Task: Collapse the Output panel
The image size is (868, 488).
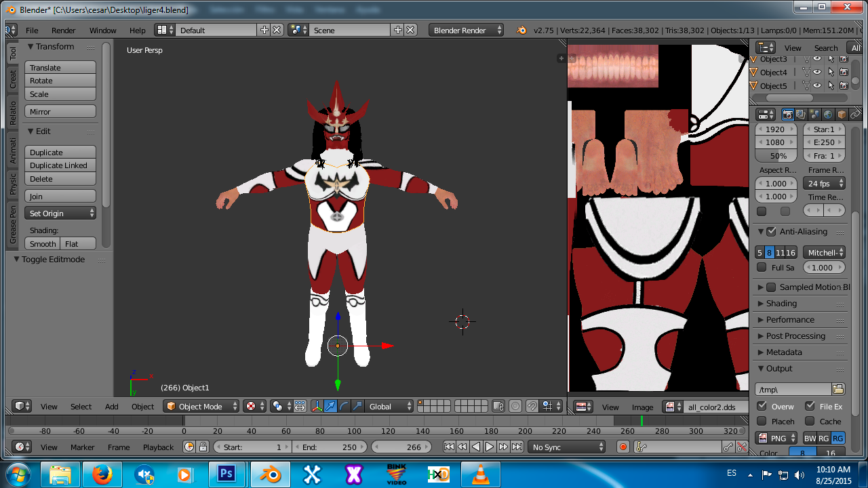Action: (779, 368)
